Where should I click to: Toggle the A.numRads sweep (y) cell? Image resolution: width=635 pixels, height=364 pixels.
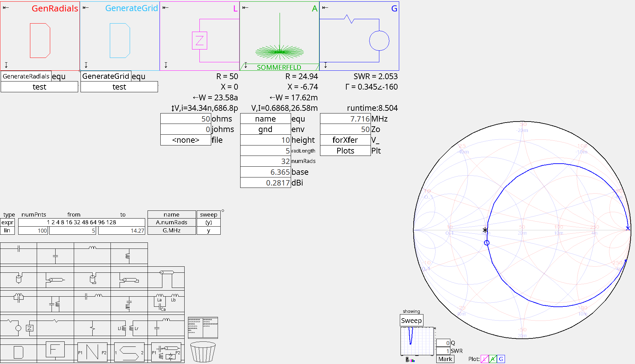pos(209,222)
